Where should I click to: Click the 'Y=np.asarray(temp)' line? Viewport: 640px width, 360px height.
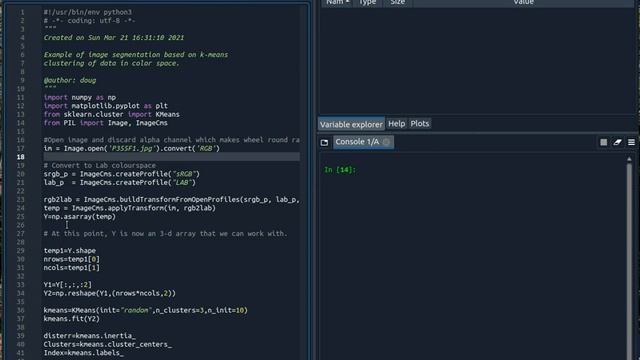(80, 217)
